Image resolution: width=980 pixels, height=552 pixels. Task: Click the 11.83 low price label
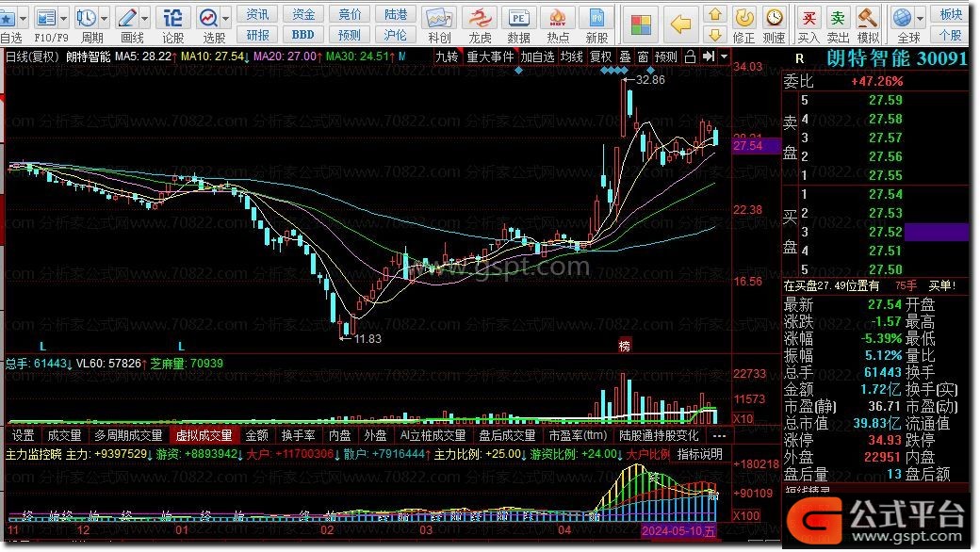[x=367, y=338]
